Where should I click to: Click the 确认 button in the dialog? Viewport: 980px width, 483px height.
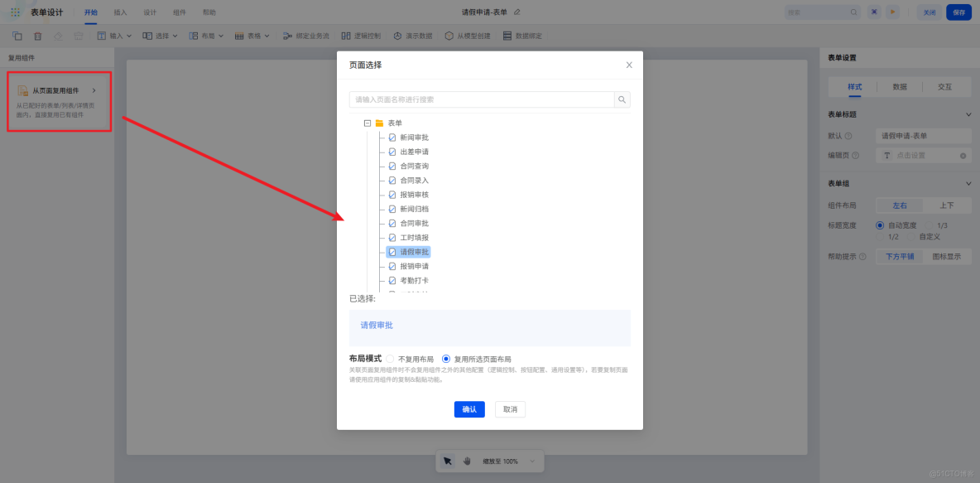469,408
